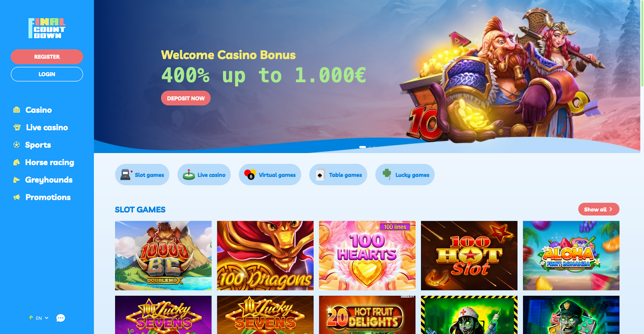Select the active banner carousel indicator
Viewport: 644px width, 334px height.
pyautogui.click(x=362, y=147)
